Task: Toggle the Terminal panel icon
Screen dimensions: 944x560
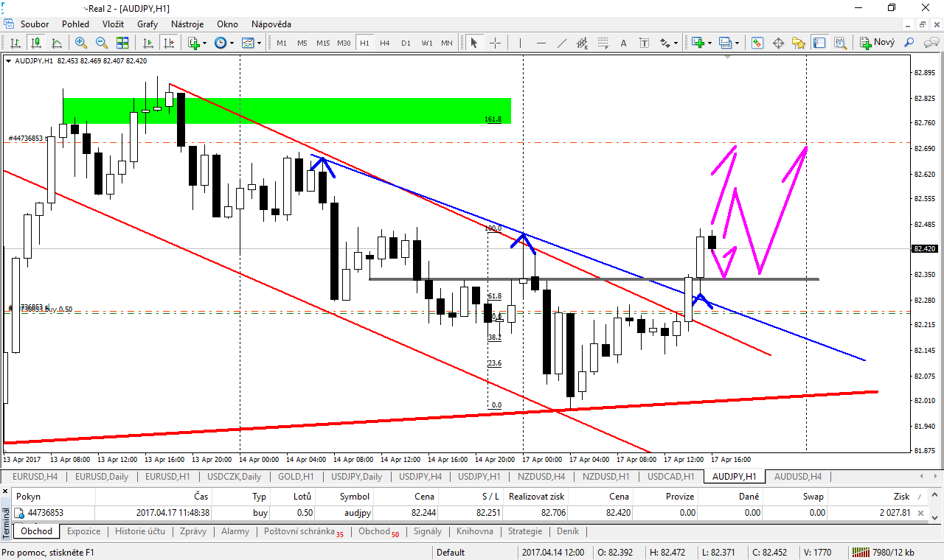Action: (819, 43)
